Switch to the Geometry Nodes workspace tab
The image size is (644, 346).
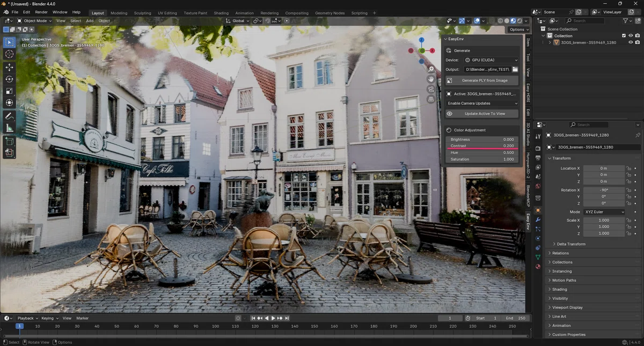(x=330, y=13)
